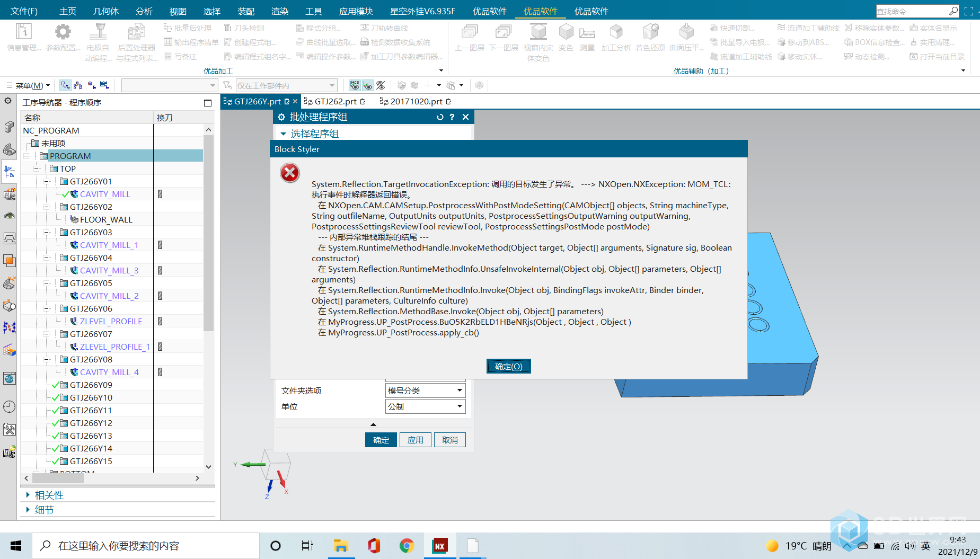
Task: Click the 着色还原 icon
Action: click(x=650, y=38)
